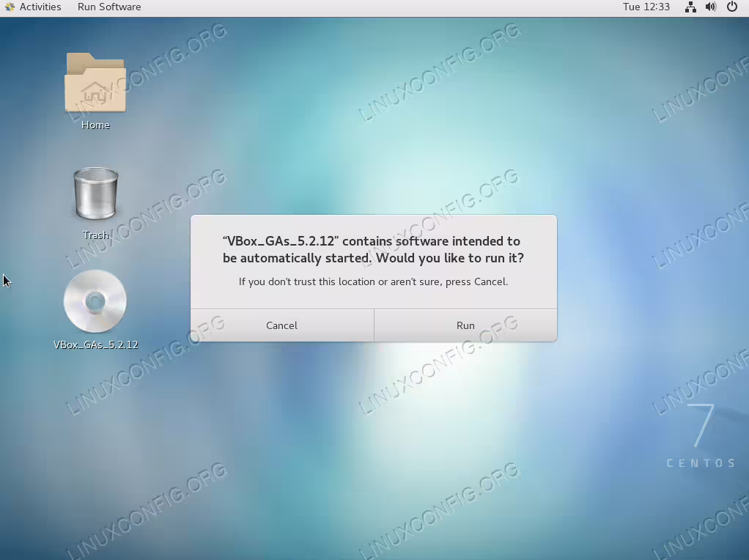This screenshot has height=560, width=749.
Task: Select the Trash can icon on the desktop
Action: [95, 194]
